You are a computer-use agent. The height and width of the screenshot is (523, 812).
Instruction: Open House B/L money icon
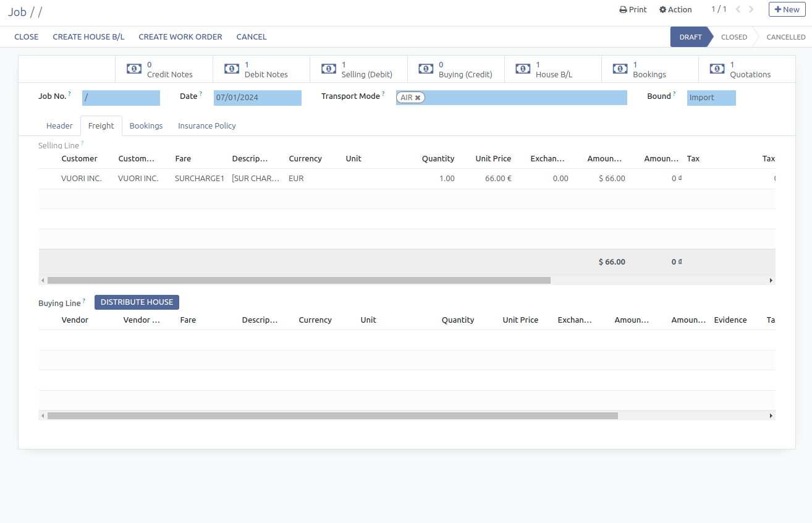point(522,69)
